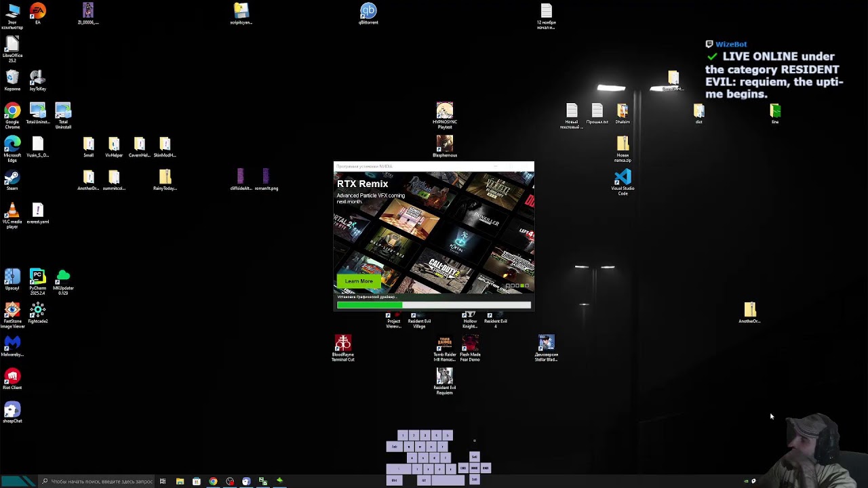Screen dimensions: 868x488
Task: Open the EA desktop shortcut
Action: point(37,14)
